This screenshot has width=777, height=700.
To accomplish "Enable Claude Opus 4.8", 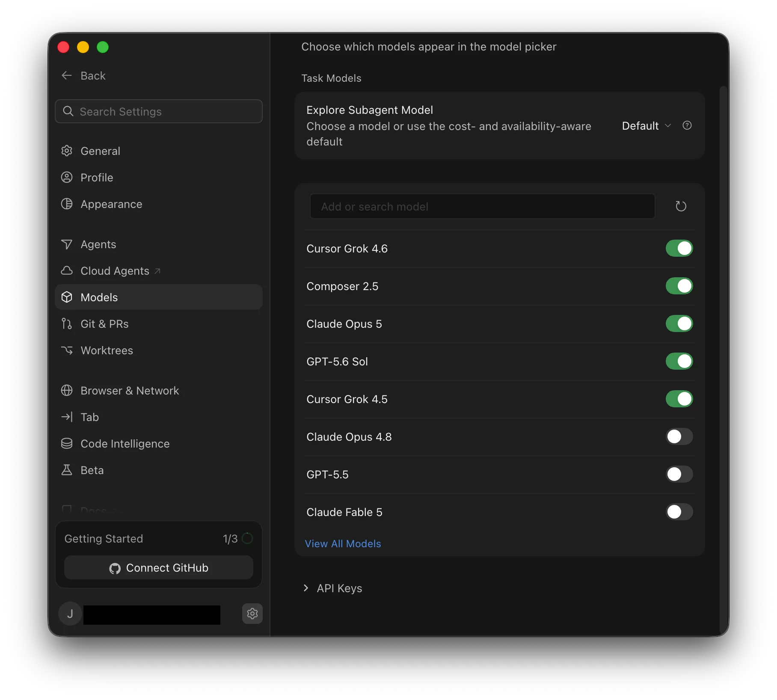I will tap(679, 436).
